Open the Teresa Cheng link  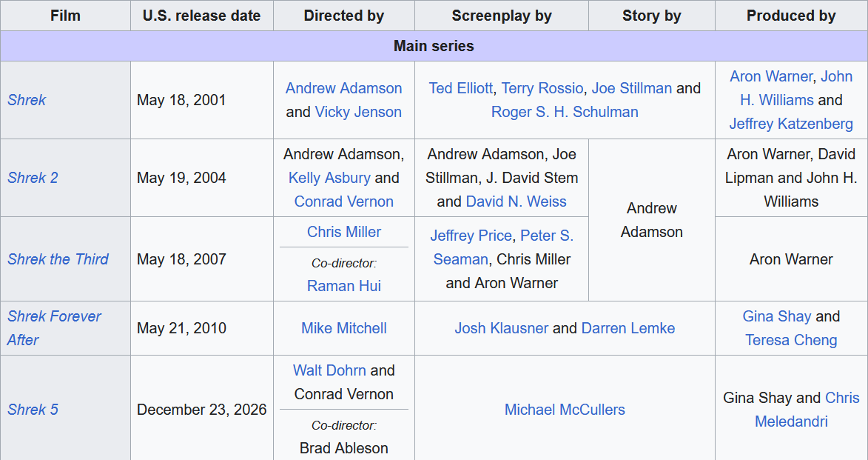pyautogui.click(x=791, y=340)
